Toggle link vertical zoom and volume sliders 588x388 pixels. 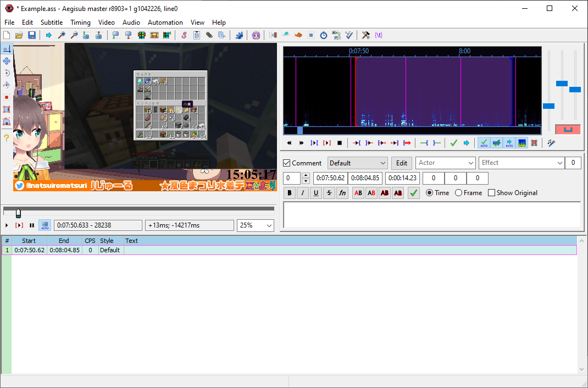coord(568,130)
